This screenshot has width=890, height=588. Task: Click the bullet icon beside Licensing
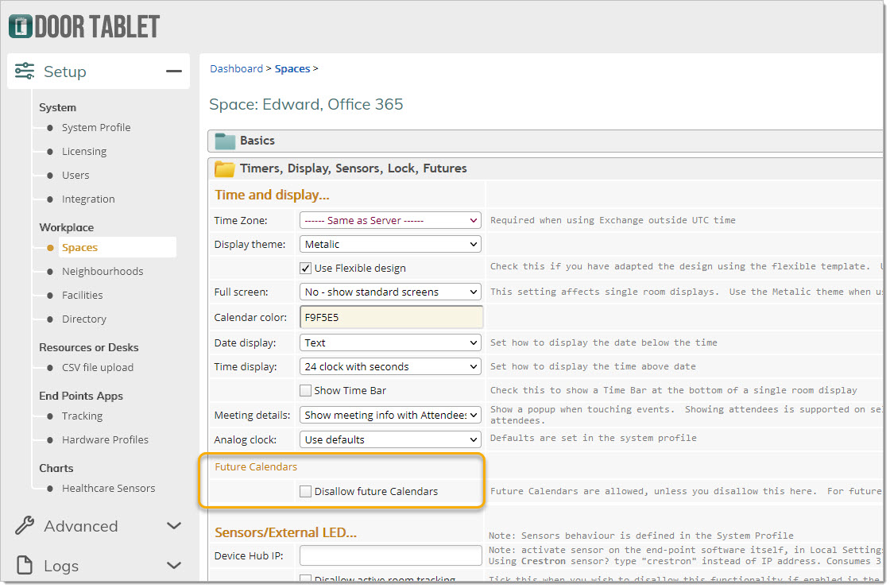click(x=51, y=152)
